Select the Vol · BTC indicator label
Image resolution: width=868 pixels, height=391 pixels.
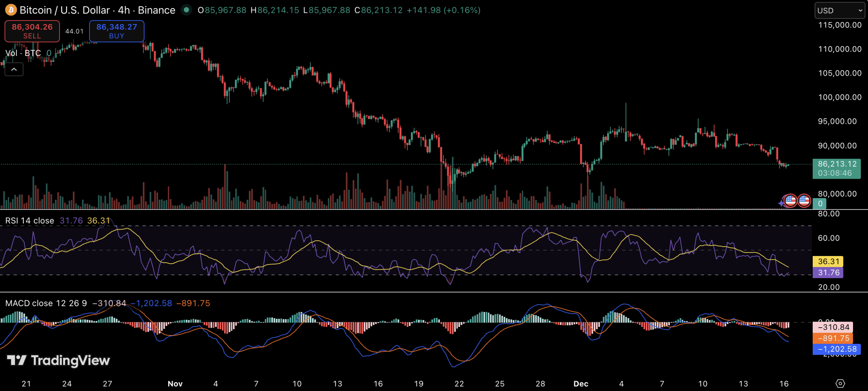23,53
